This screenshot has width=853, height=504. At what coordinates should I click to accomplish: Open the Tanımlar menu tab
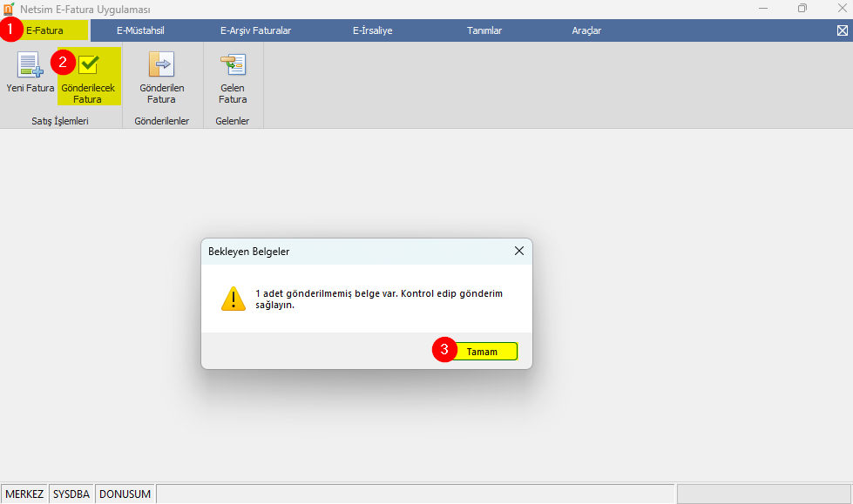484,30
